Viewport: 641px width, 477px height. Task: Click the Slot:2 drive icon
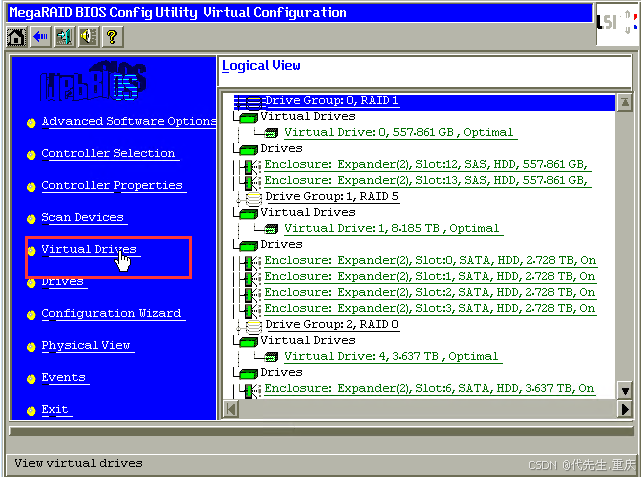[x=250, y=294]
